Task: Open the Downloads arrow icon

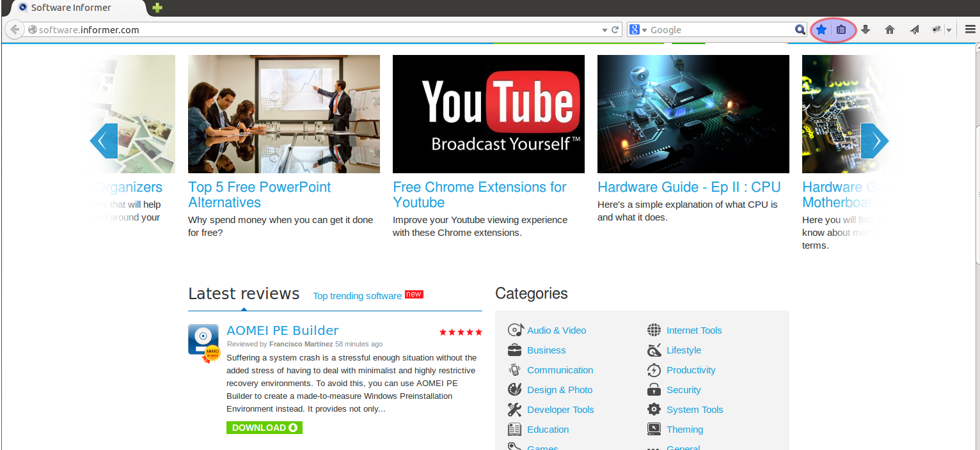Action: coord(865,29)
